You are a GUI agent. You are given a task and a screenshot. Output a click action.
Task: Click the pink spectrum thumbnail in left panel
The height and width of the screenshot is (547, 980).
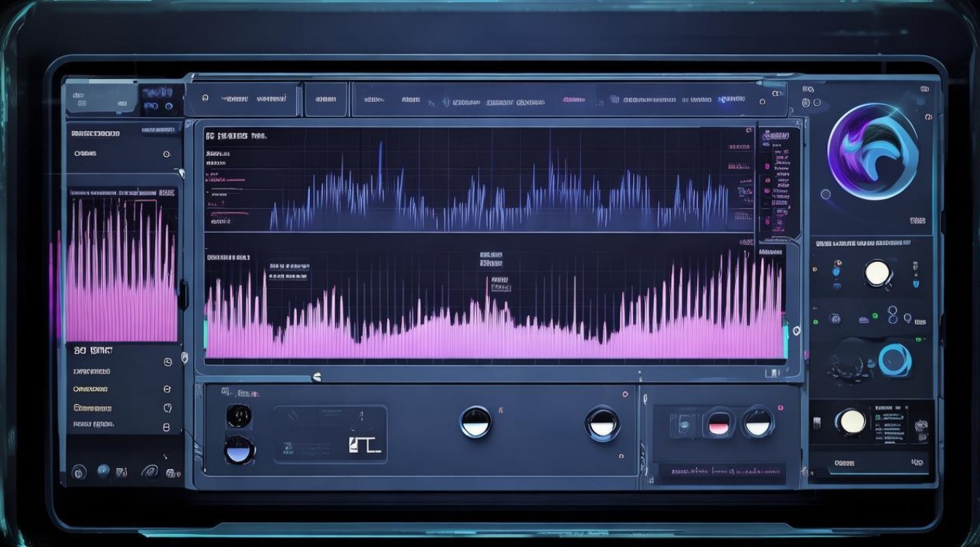122,270
